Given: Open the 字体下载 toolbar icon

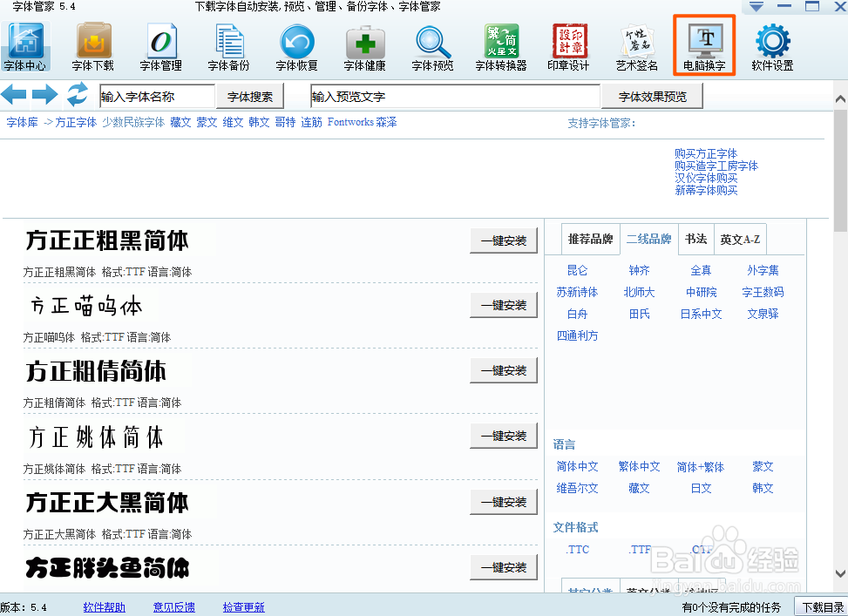Looking at the screenshot, I should (93, 48).
